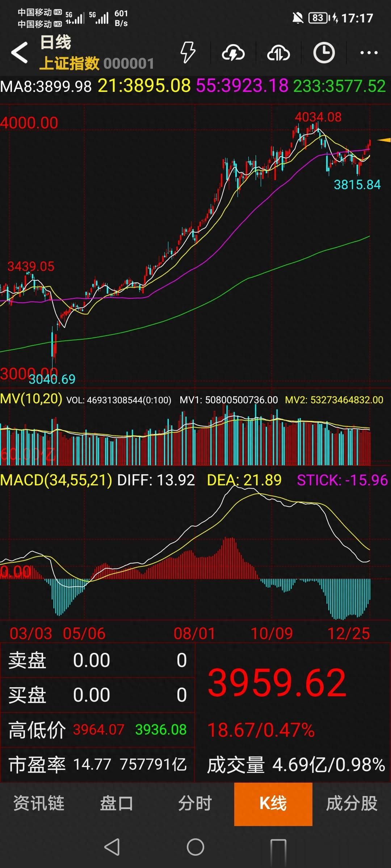Tap the 17:17 status bar clock

357,18
